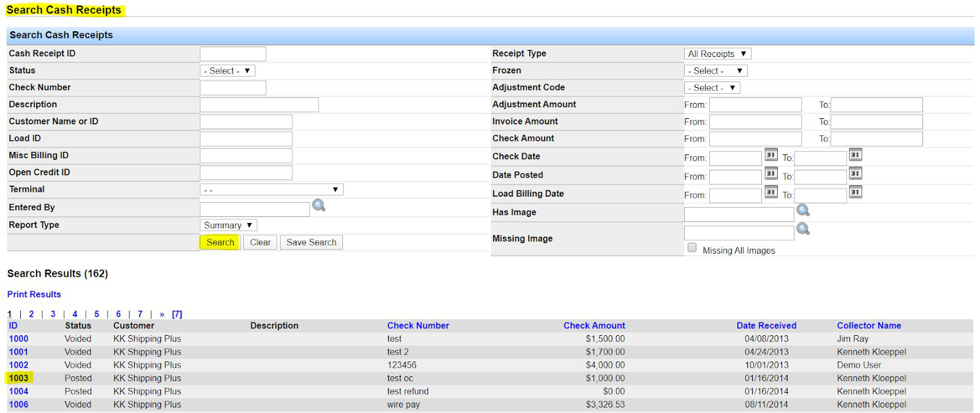Sort results by Date Received column
This screenshot has width=980, height=413.
pyautogui.click(x=766, y=325)
